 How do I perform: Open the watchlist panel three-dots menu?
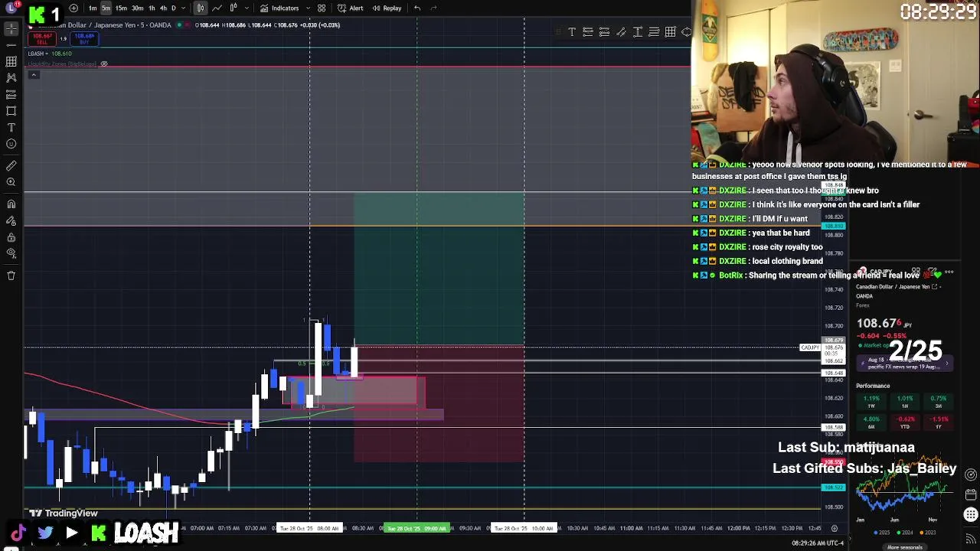click(949, 272)
